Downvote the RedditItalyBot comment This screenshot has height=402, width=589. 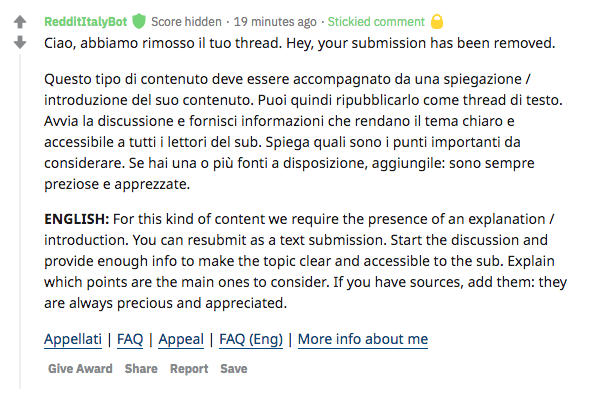(20, 42)
